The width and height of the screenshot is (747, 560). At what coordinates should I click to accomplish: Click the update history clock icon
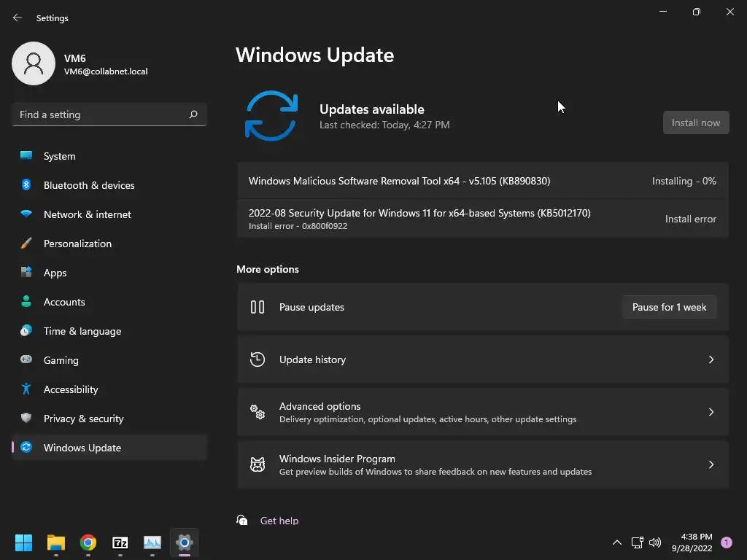[258, 359]
